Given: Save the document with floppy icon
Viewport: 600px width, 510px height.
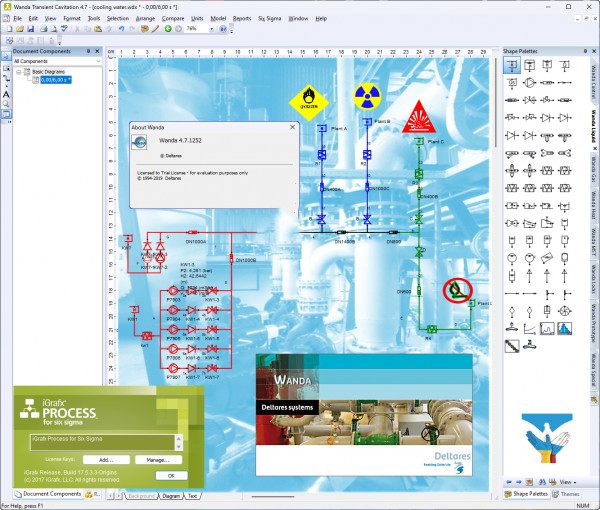Looking at the screenshot, I should click(x=31, y=29).
